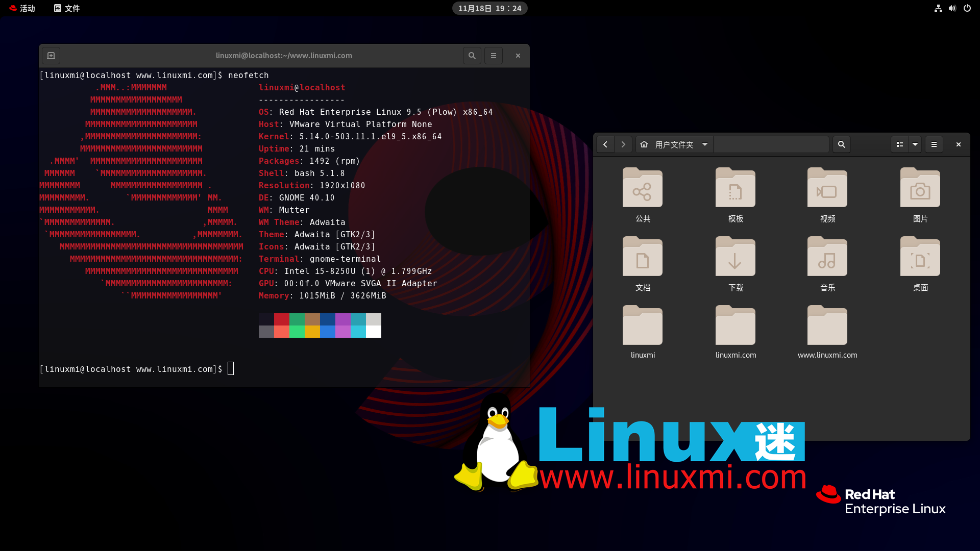Close the terminal window
This screenshot has width=980, height=551.
point(518,56)
